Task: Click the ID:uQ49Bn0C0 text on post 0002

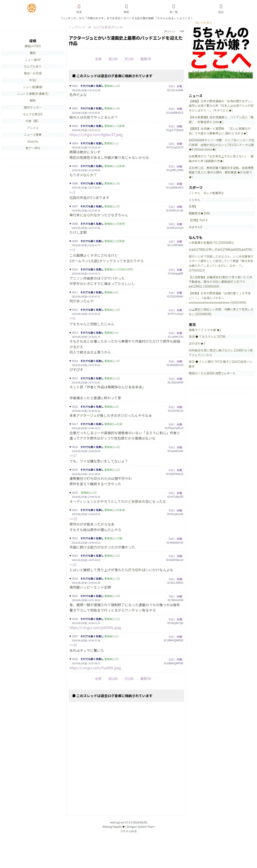Action: pos(175,113)
